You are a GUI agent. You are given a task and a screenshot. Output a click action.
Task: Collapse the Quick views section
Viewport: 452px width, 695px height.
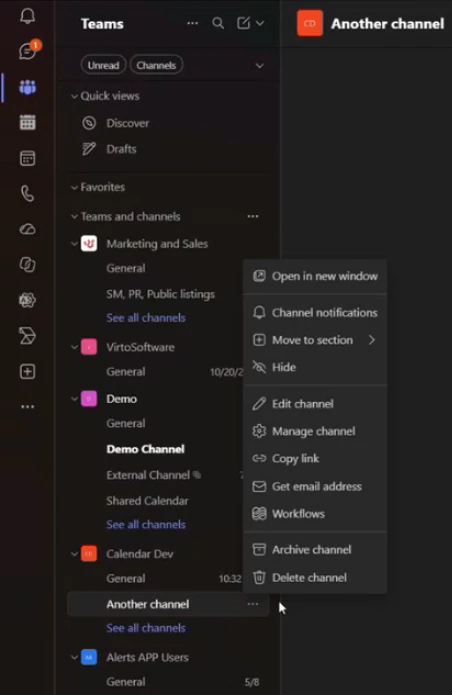[74, 96]
